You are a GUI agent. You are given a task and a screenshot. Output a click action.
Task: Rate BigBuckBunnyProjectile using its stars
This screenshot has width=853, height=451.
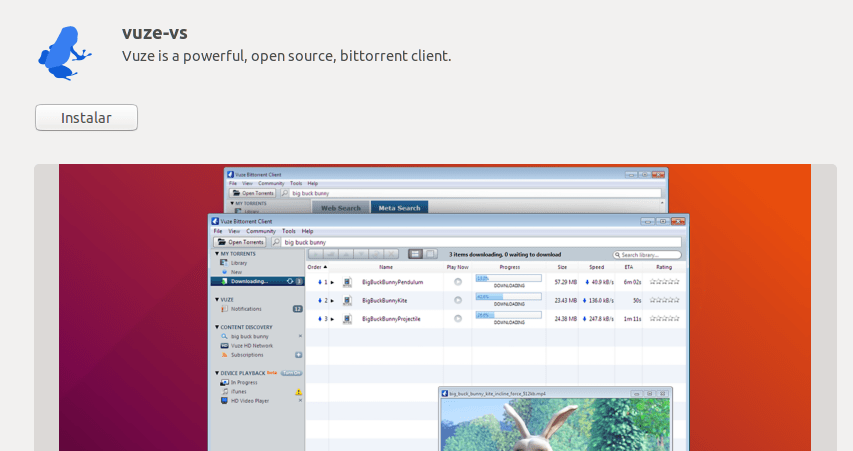[664, 319]
